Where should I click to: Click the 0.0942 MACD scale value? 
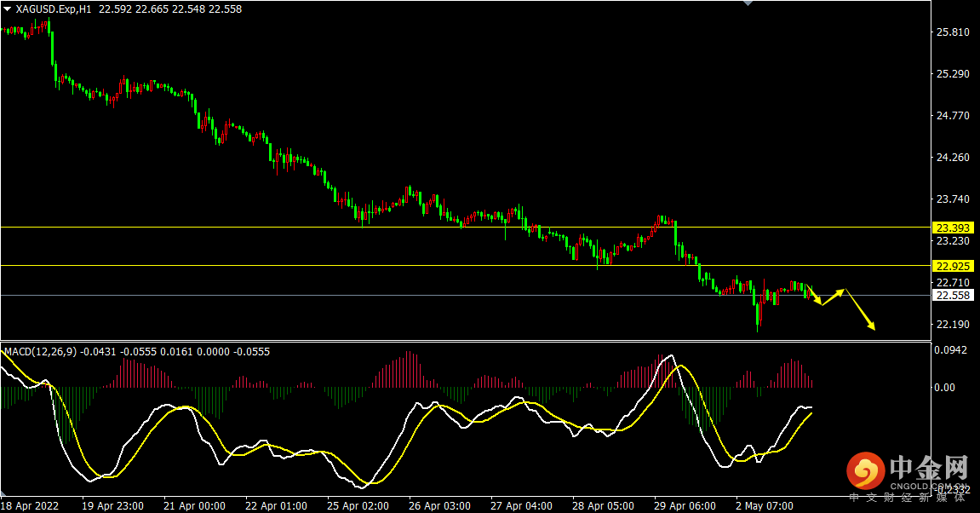pos(950,350)
